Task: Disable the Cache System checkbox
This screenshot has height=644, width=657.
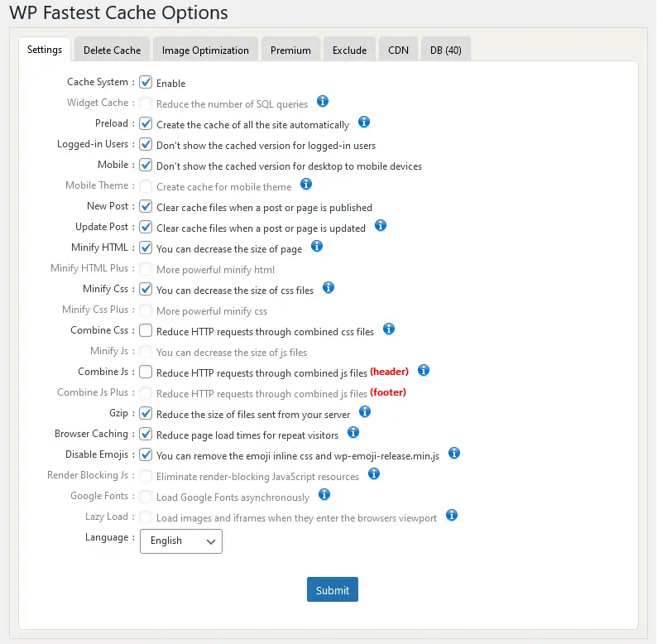Action: (146, 82)
